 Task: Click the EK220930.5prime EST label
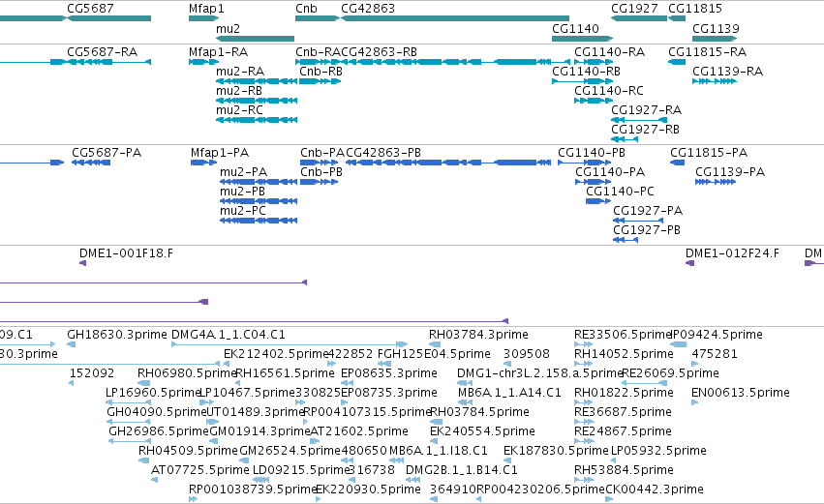(368, 490)
